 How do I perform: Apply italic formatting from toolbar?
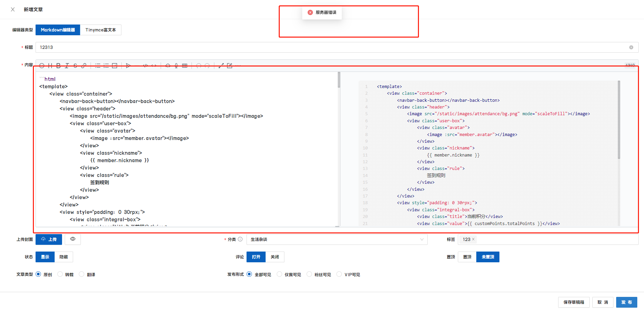[67, 66]
